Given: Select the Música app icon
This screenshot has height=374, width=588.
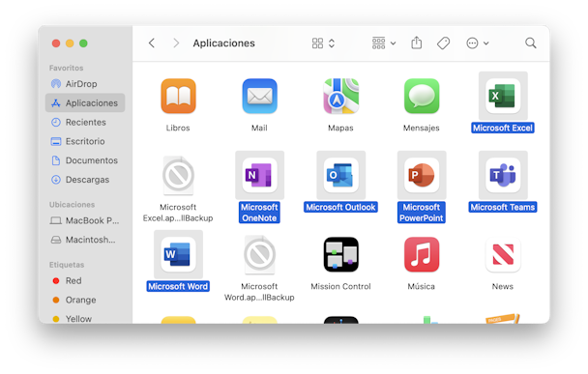Looking at the screenshot, I should click(422, 254).
